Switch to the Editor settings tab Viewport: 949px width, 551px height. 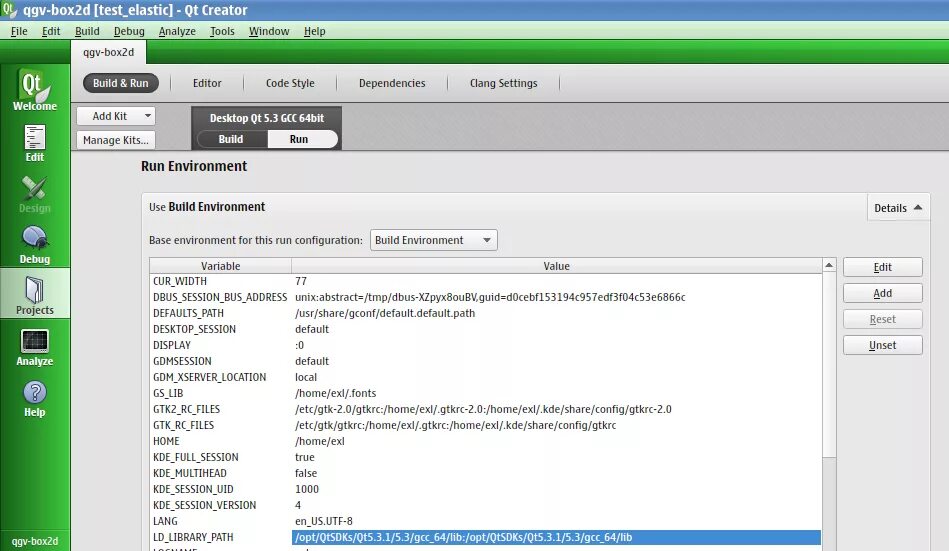coord(207,83)
